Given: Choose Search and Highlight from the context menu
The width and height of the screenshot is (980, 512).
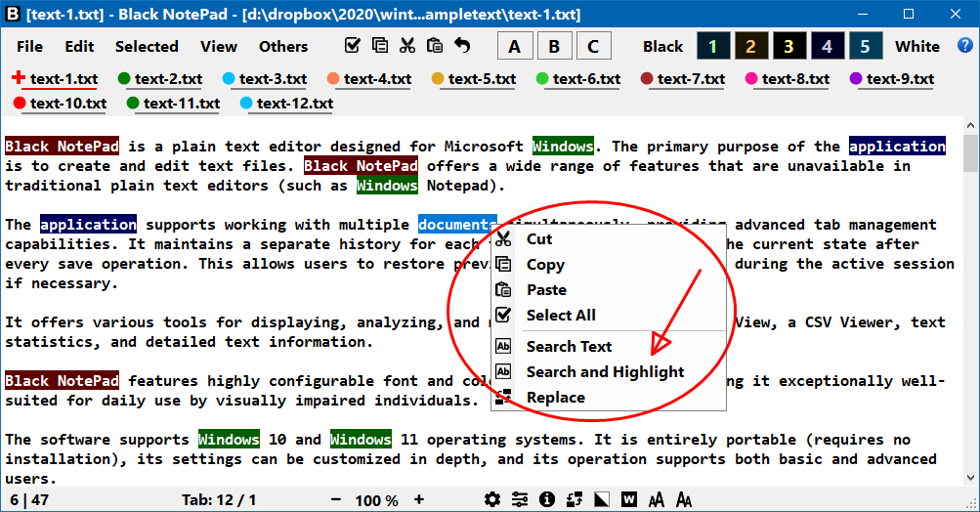Looking at the screenshot, I should coord(609,372).
